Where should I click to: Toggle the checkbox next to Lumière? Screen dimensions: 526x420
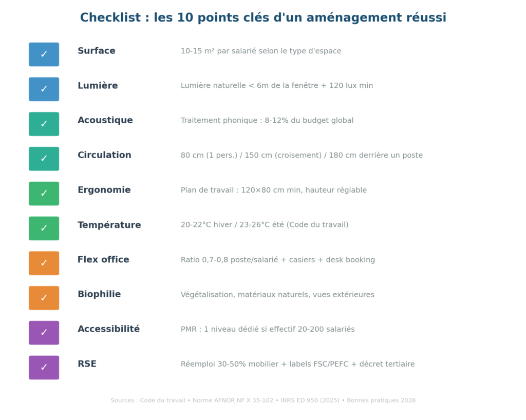(44, 89)
